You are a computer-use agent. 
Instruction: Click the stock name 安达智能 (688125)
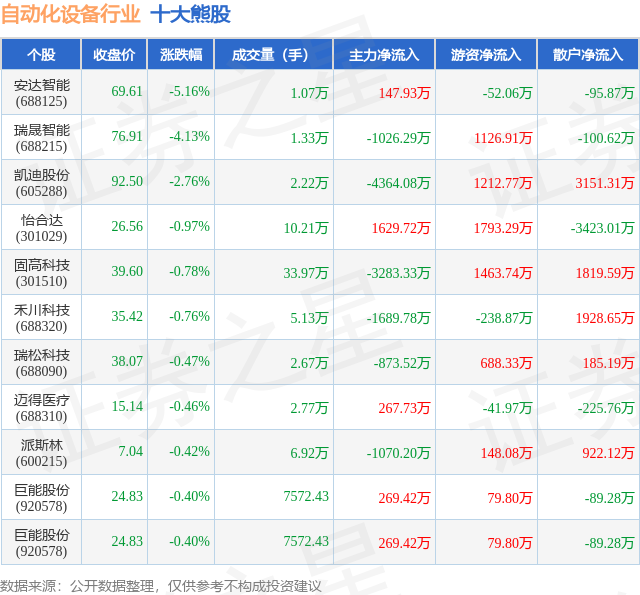[42, 93]
